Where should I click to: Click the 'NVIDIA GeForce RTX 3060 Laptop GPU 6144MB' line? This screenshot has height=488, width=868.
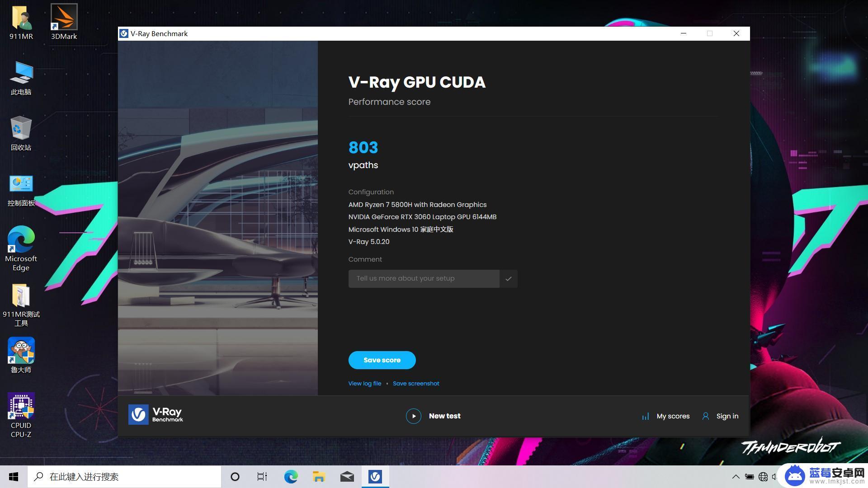coord(422,217)
